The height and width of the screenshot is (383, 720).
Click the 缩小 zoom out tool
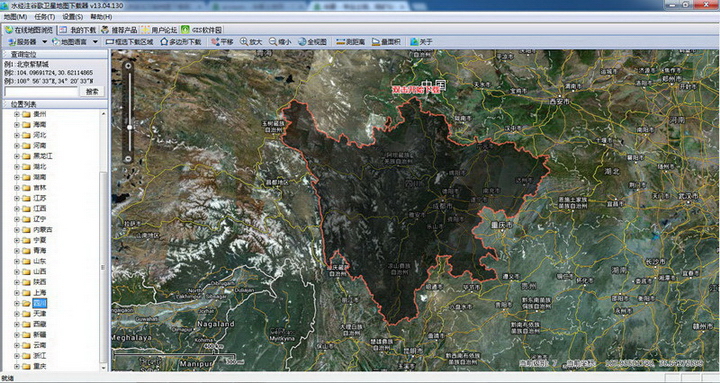280,42
